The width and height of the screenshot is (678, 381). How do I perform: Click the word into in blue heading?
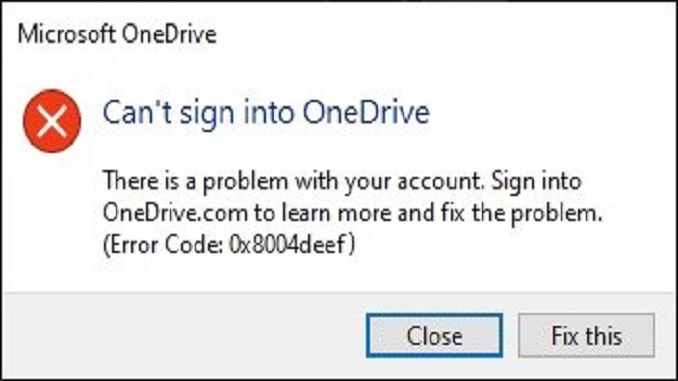point(269,112)
